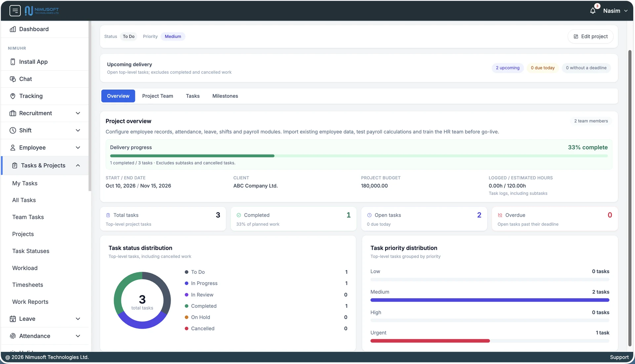635x364 pixels.
Task: Click the Nimusoft logo
Action: pos(42,11)
